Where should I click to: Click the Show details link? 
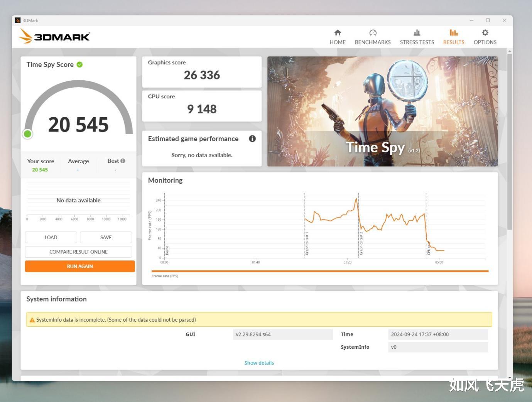pyautogui.click(x=259, y=363)
